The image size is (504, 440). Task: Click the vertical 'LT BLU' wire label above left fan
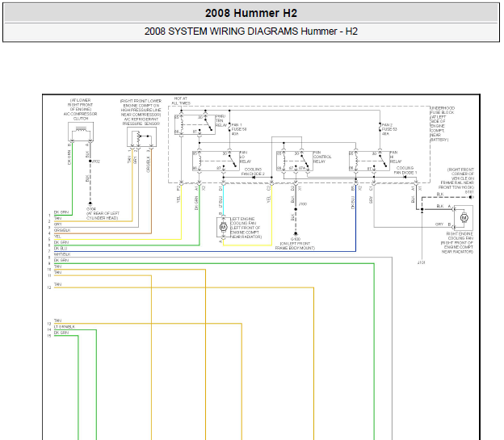click(220, 202)
